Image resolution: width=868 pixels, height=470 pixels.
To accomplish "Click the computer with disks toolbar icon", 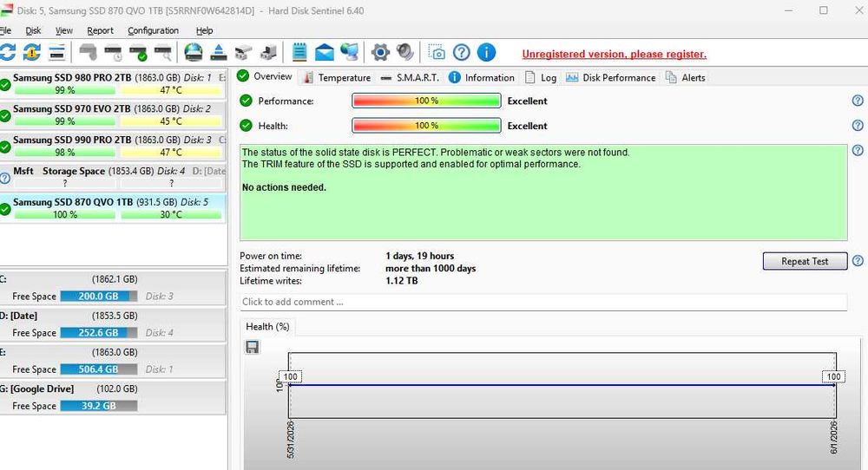I will coord(268,53).
